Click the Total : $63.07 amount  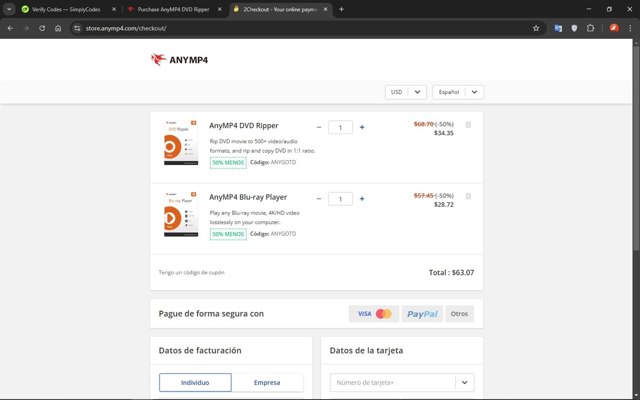(451, 272)
